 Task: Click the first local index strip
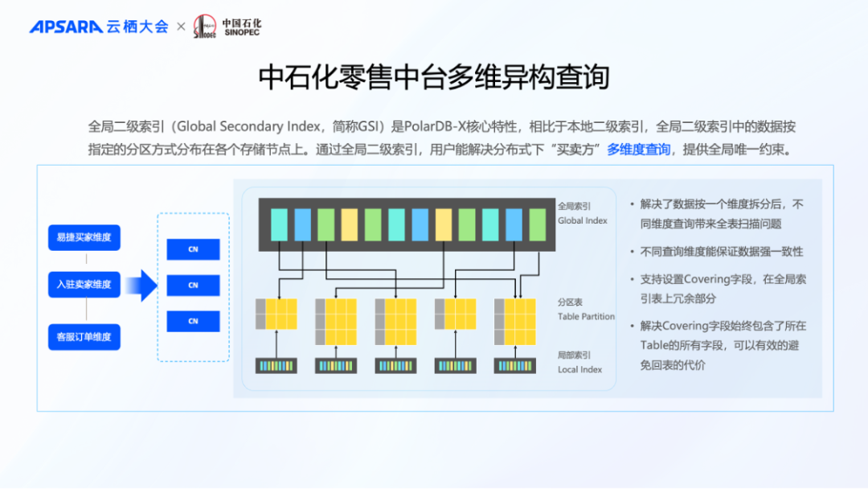pyautogui.click(x=276, y=365)
